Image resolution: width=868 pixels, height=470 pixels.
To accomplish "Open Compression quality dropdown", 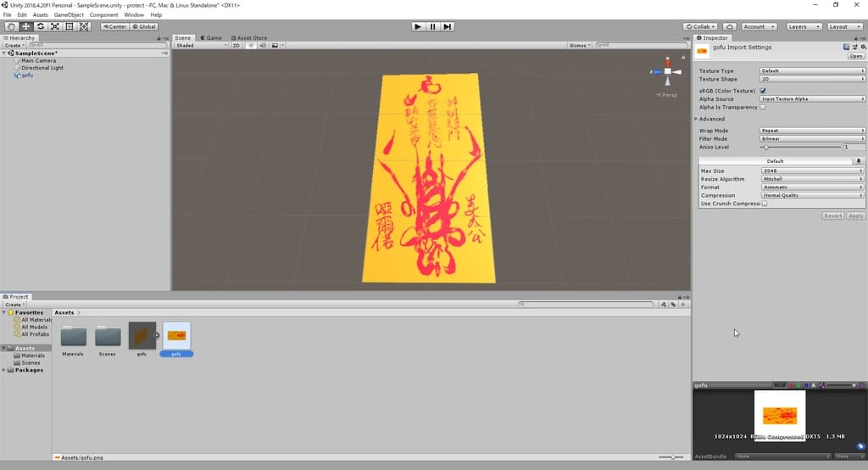I will [x=813, y=195].
